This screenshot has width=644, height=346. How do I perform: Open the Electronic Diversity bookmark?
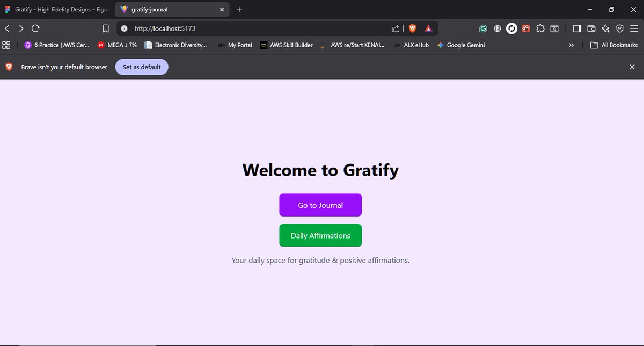click(175, 45)
